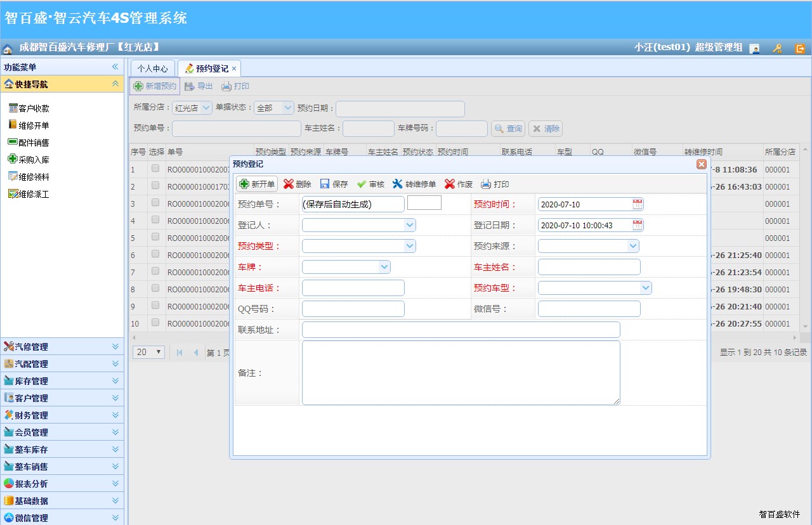Switch to the 个人中心 tab
This screenshot has width=812, height=525.
153,68
